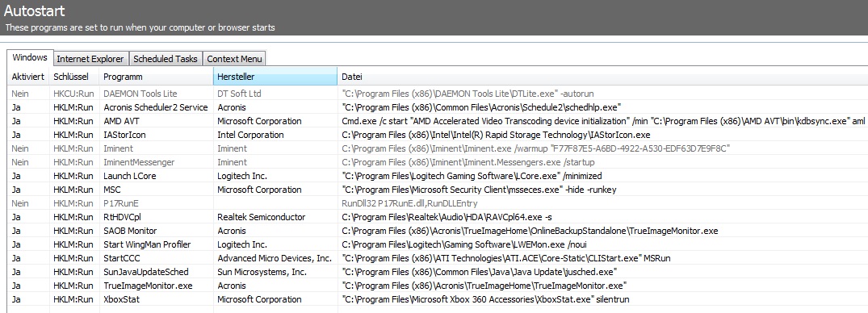This screenshot has width=868, height=313.
Task: Click the schedhlp.exe file path
Action: pos(482,107)
